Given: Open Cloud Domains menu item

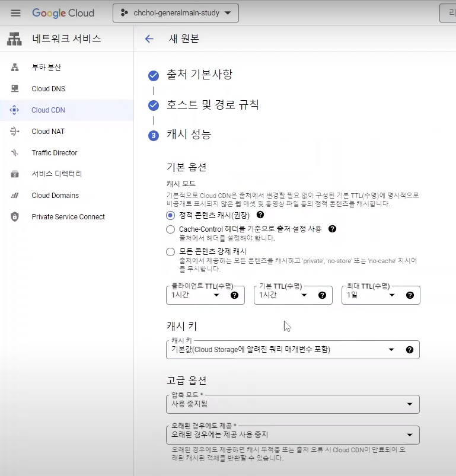Looking at the screenshot, I should click(67, 196).
